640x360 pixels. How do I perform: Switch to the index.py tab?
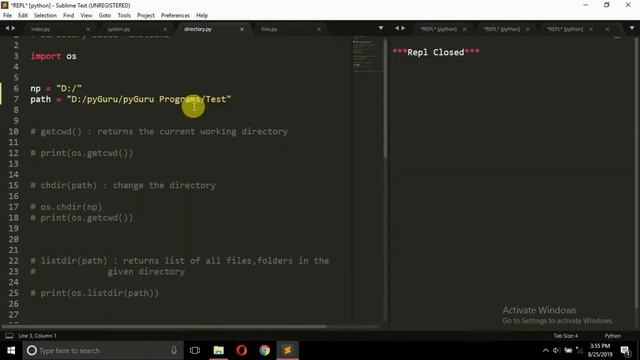point(41,29)
